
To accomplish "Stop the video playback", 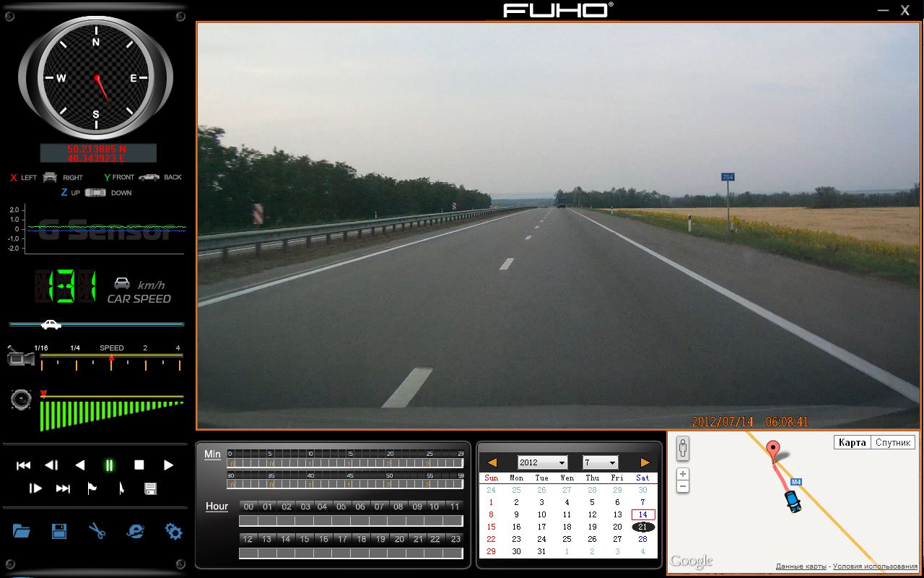I will click(x=139, y=465).
